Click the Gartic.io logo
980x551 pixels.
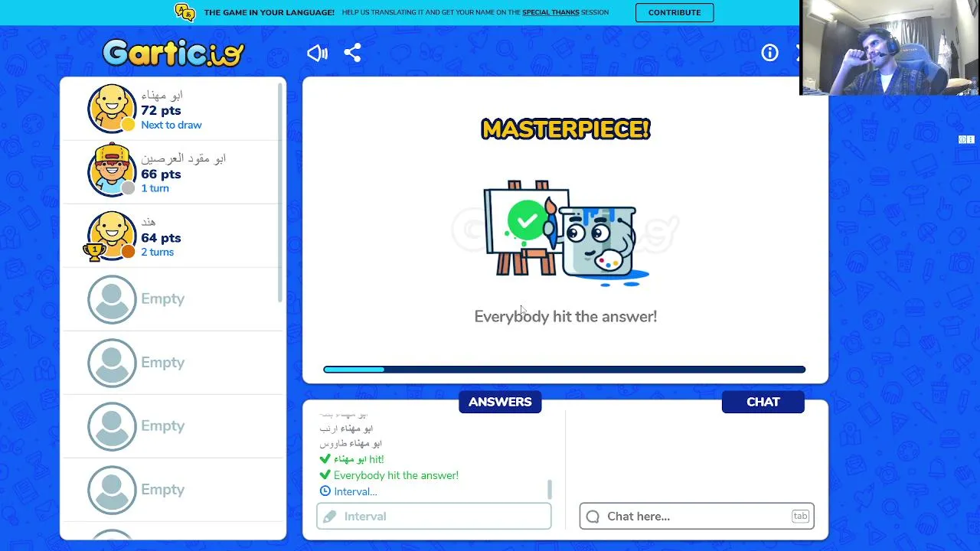click(x=173, y=53)
